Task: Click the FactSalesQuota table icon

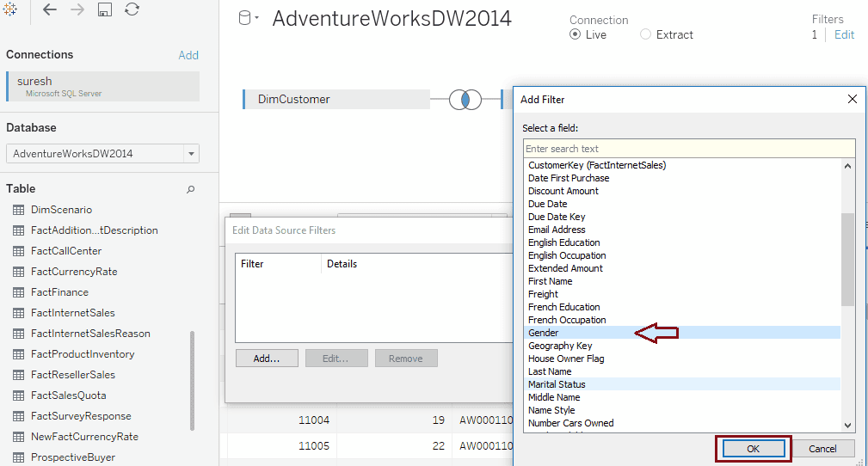Action: pyautogui.click(x=18, y=395)
